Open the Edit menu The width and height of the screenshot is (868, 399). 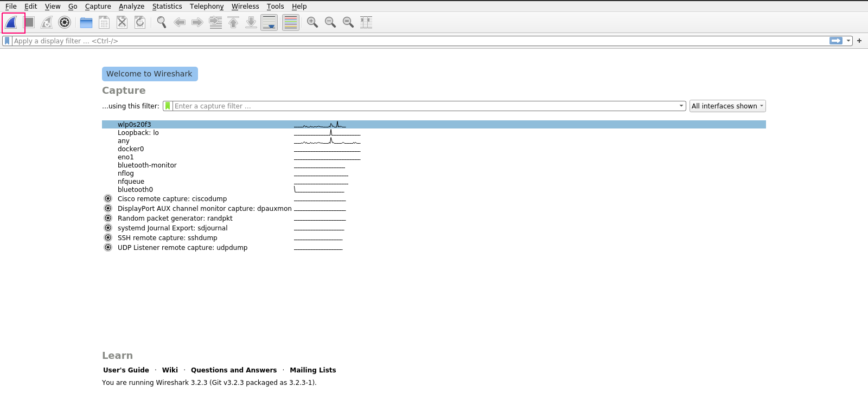(x=31, y=7)
